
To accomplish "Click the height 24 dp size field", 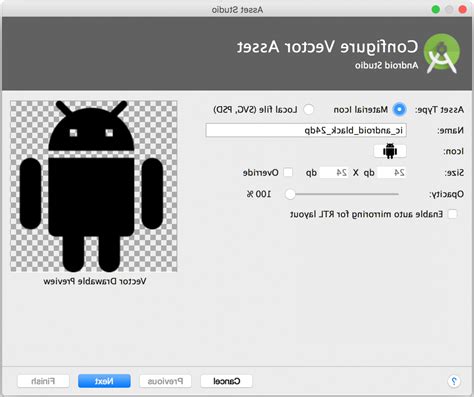I will pyautogui.click(x=334, y=173).
